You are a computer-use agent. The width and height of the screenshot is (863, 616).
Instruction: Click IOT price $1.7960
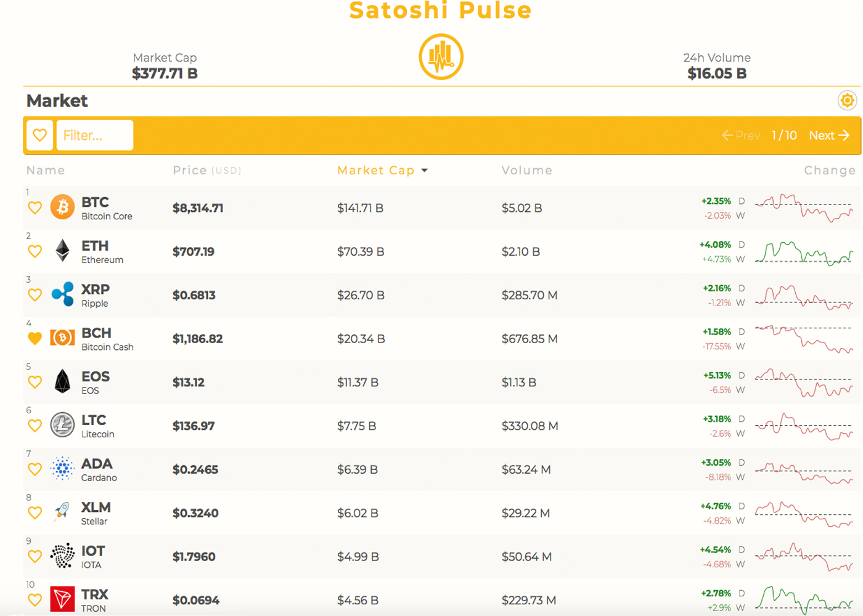click(x=194, y=557)
